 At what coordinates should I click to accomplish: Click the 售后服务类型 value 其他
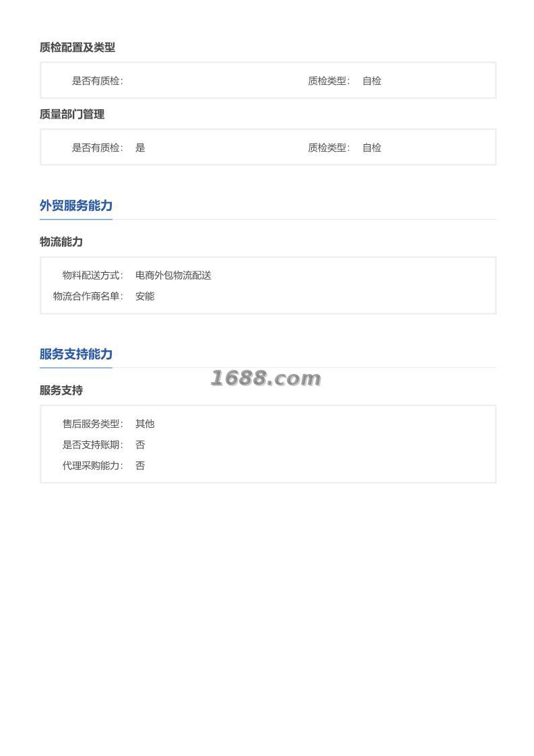(x=145, y=423)
